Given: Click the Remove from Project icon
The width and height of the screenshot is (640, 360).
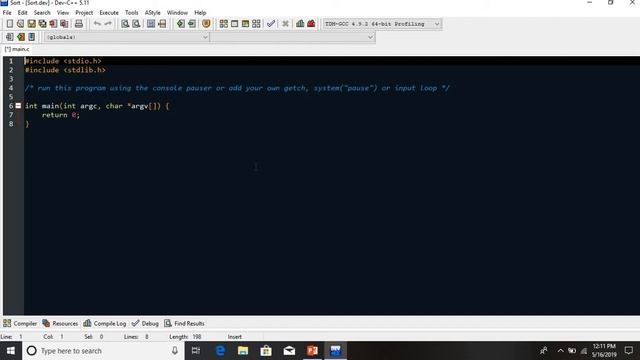Looking at the screenshot, I should (x=191, y=24).
